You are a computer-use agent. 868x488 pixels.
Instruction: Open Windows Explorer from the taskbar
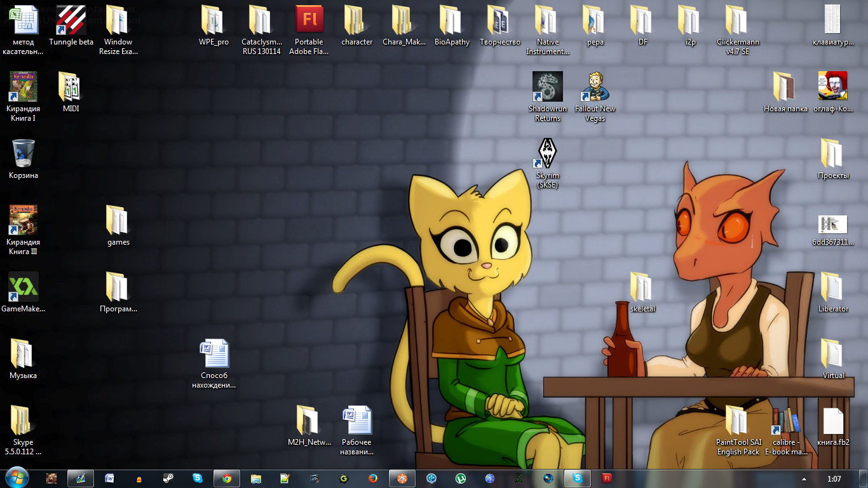256,478
